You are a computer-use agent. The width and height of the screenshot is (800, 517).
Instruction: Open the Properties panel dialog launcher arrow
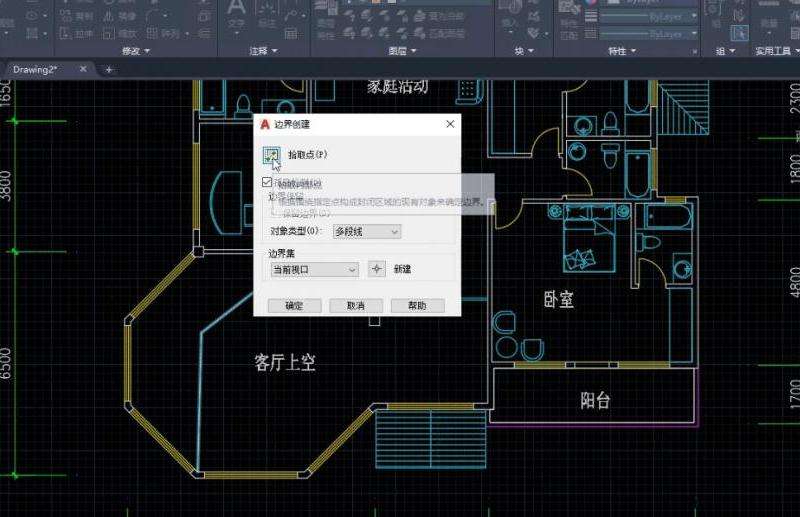pyautogui.click(x=694, y=52)
